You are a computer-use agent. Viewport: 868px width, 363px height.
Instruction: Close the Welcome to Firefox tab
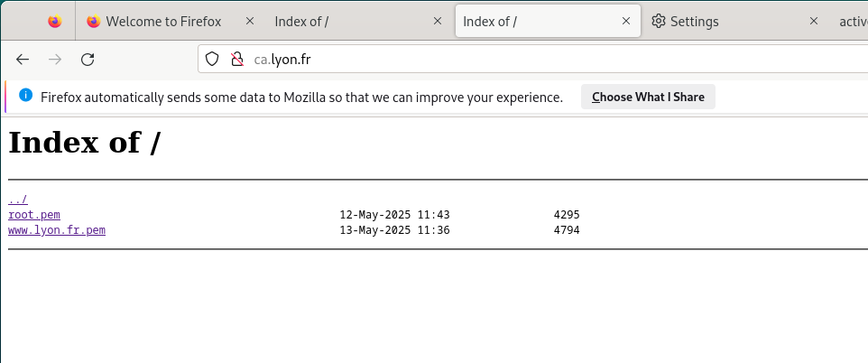(x=250, y=21)
